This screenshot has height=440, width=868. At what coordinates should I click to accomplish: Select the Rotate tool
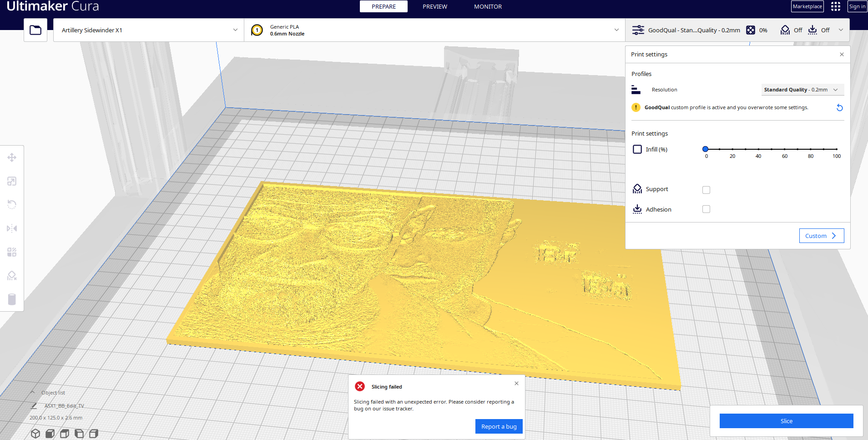[x=12, y=204]
